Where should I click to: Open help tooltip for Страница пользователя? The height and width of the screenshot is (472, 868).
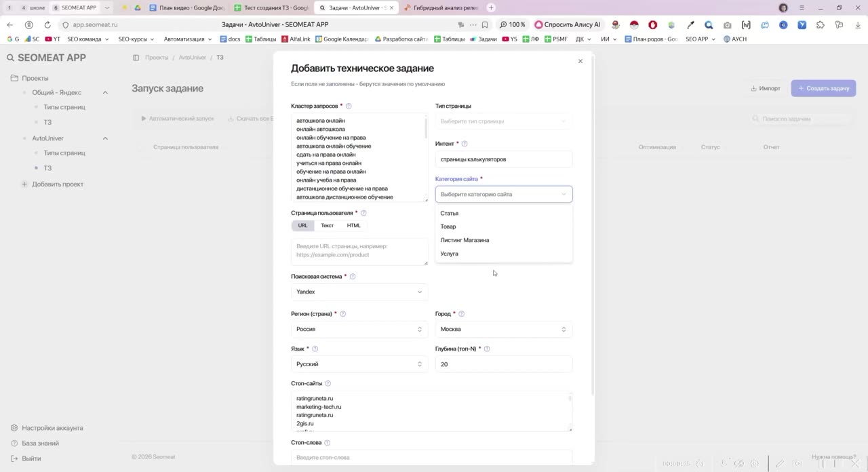click(363, 213)
